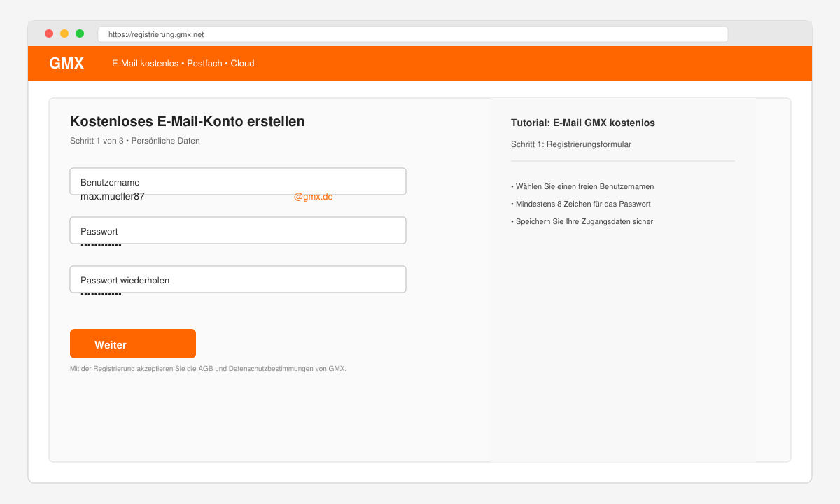Close the window with the red button

(x=49, y=34)
